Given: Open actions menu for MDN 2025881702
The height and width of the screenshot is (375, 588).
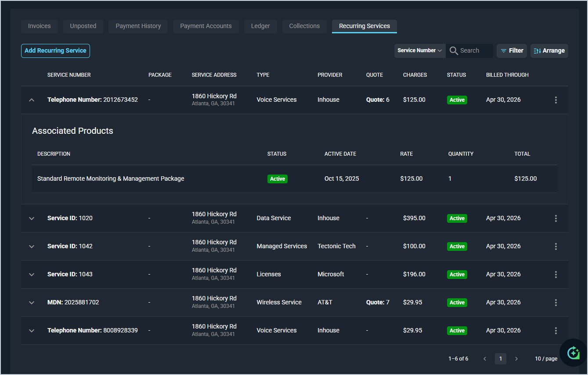Looking at the screenshot, I should coord(556,303).
